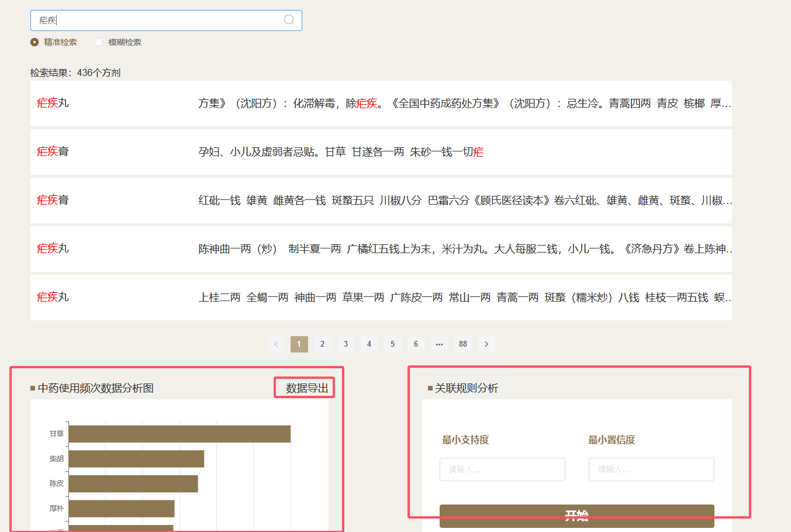The image size is (791, 532).
Task: Jump to last page 88
Action: [x=462, y=344]
